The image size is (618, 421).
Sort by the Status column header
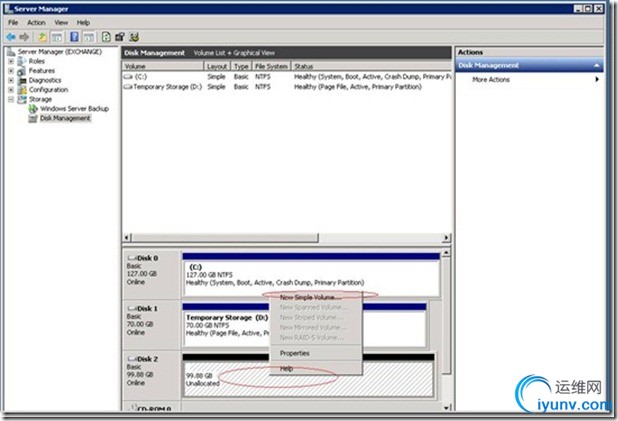click(371, 66)
